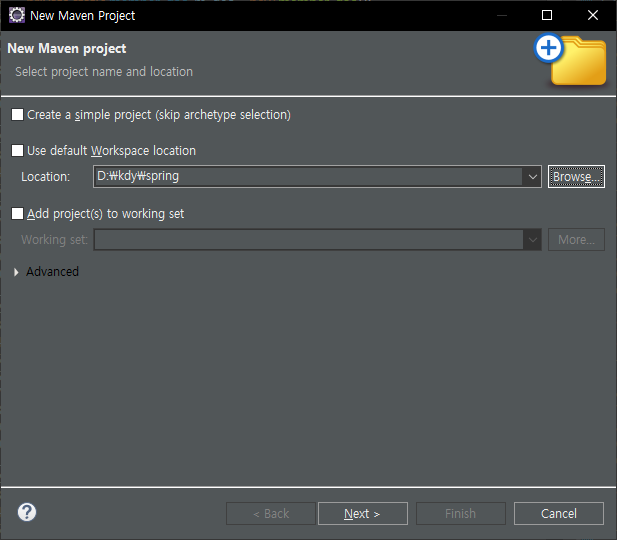Open help via the question mark icon

click(27, 512)
